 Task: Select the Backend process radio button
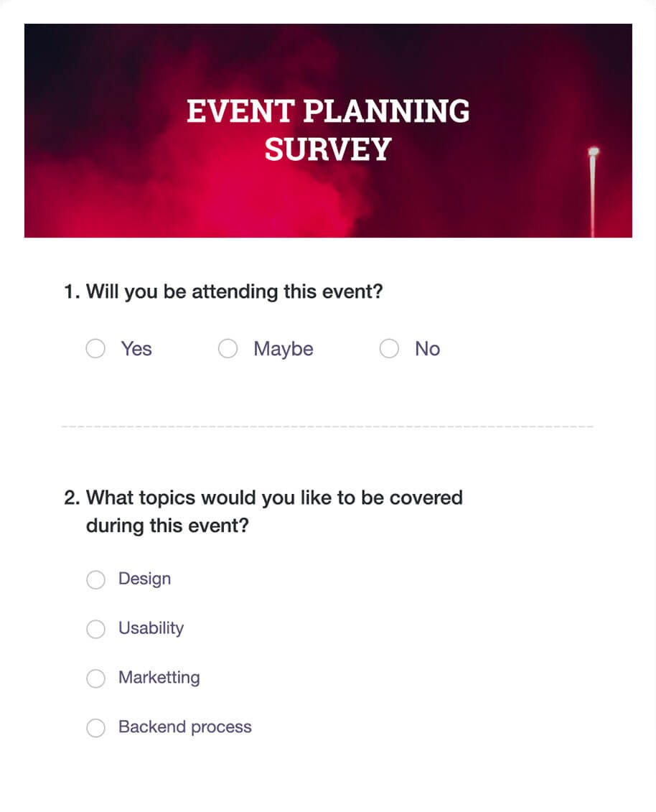click(95, 728)
